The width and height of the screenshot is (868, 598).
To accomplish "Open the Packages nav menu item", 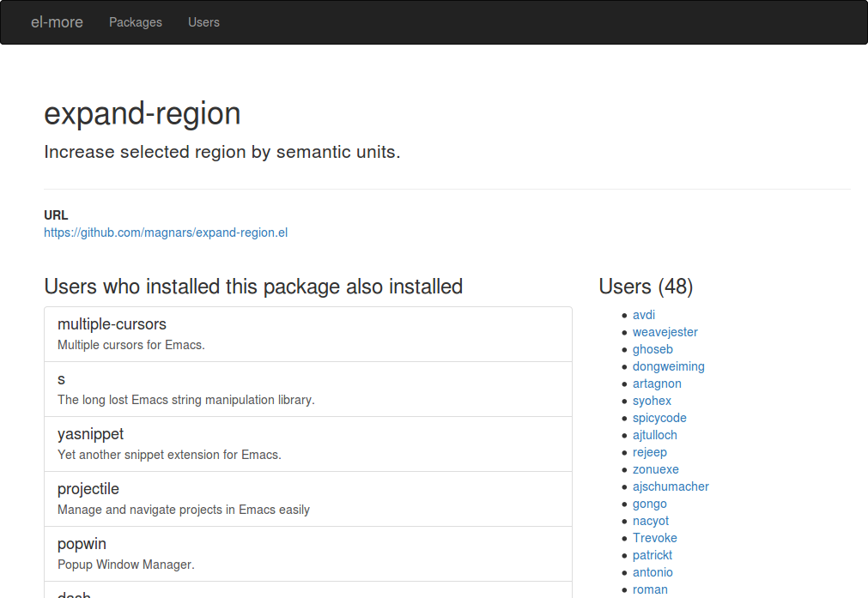I will [x=136, y=22].
